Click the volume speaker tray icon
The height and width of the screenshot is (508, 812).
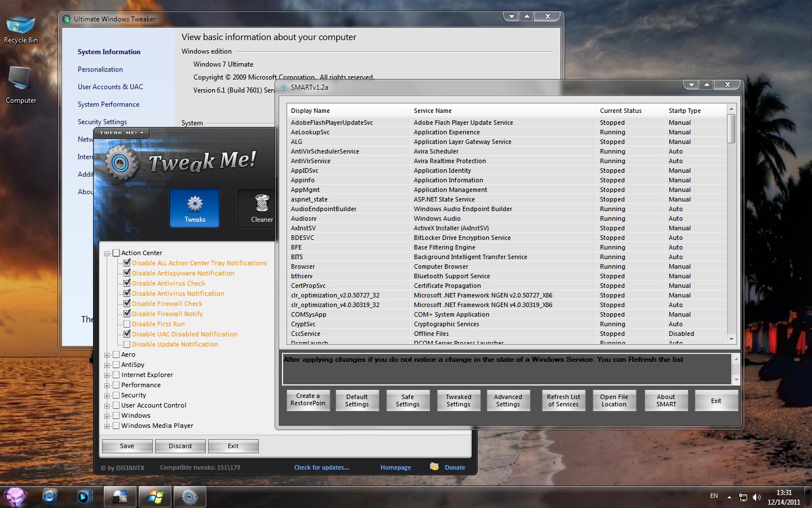pos(757,497)
